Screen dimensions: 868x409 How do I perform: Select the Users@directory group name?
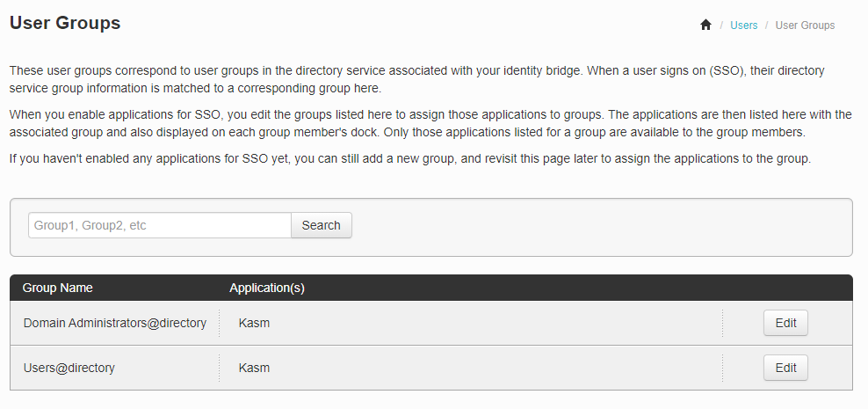69,368
